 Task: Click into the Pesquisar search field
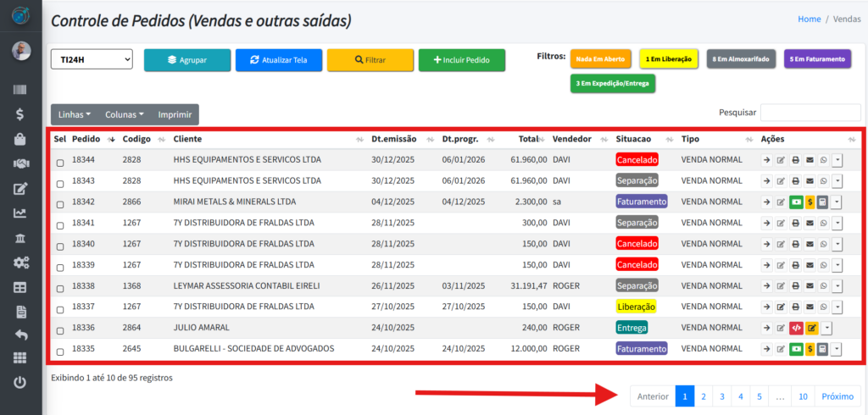click(810, 113)
